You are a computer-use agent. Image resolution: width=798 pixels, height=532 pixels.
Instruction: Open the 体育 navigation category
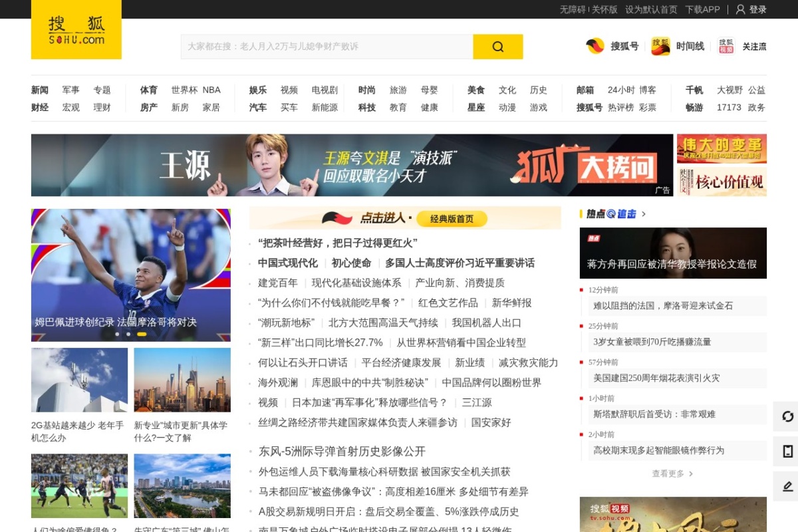[x=149, y=90]
